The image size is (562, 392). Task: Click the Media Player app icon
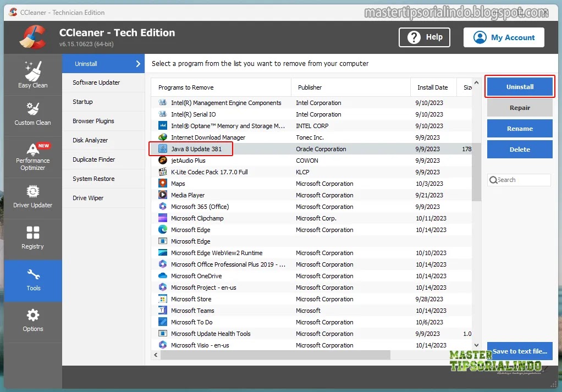(x=163, y=195)
